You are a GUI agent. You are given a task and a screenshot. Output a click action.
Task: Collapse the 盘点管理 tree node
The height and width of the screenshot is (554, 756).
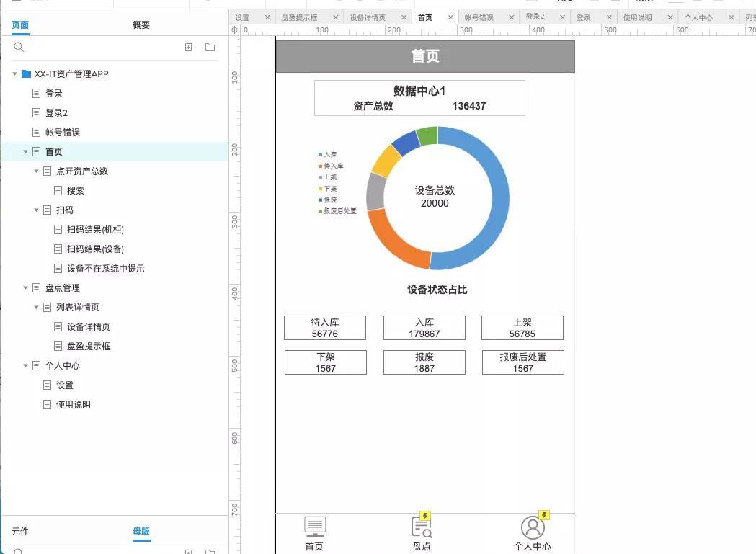(x=25, y=288)
